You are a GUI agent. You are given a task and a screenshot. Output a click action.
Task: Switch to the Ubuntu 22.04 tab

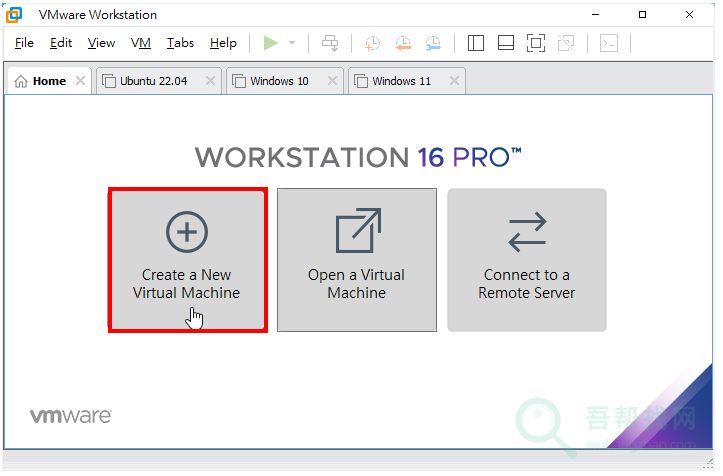coord(159,81)
